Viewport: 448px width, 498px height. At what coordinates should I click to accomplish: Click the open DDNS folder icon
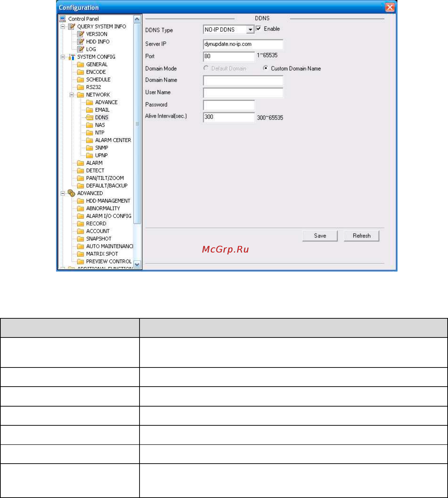[x=90, y=117]
